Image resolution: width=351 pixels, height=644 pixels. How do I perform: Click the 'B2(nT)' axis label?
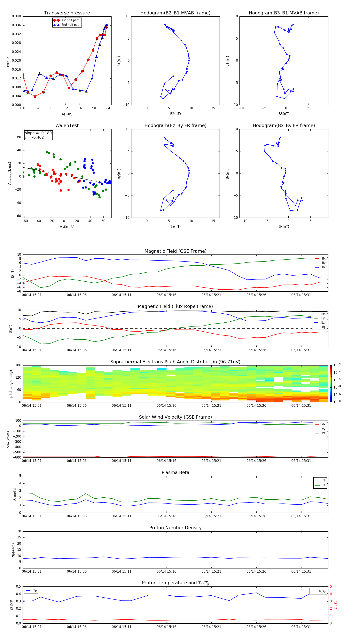coord(175,114)
